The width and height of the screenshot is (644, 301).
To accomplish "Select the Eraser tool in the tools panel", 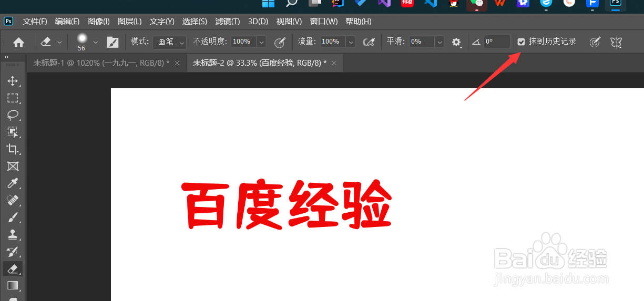I will 13,269.
